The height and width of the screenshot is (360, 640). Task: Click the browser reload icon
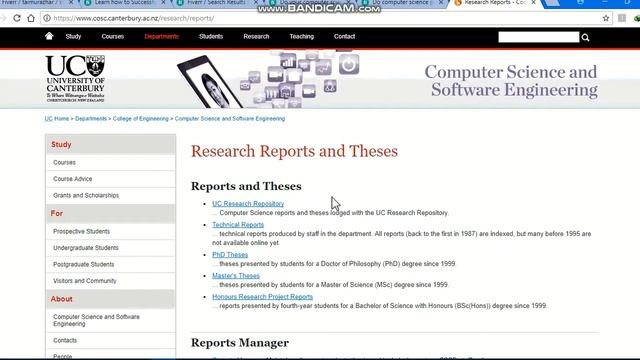click(17, 18)
